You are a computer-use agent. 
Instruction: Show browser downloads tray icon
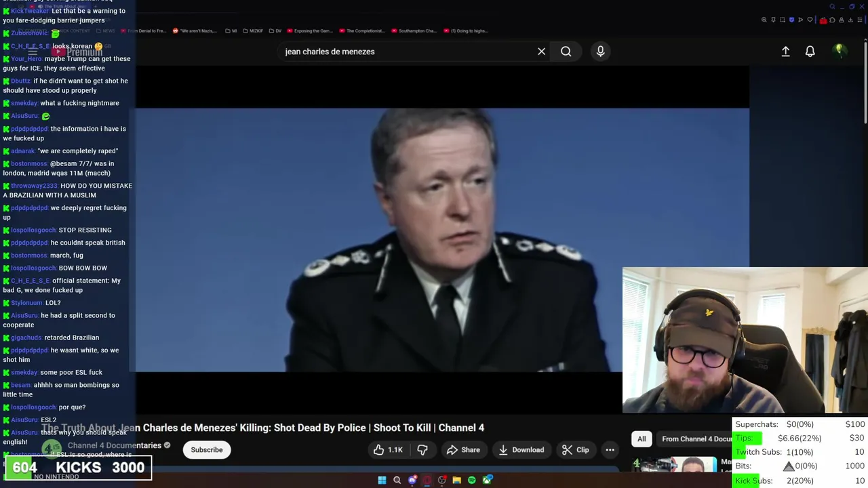point(850,20)
